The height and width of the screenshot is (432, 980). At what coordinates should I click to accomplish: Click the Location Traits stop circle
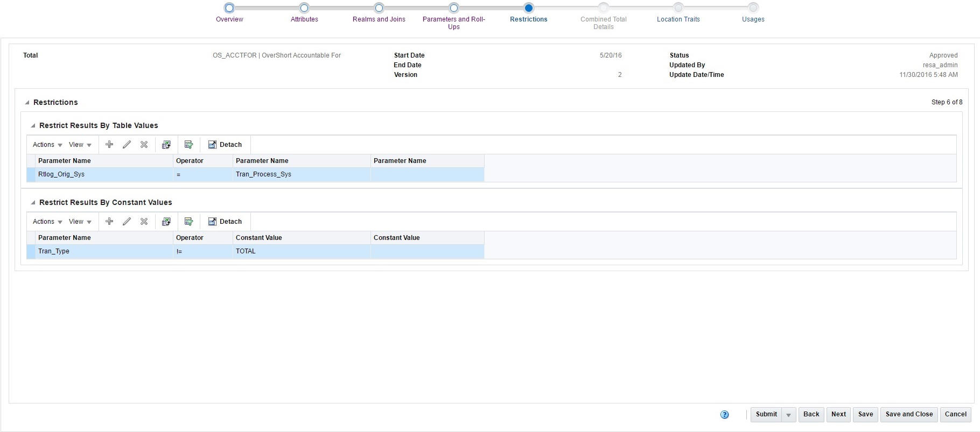click(x=678, y=8)
